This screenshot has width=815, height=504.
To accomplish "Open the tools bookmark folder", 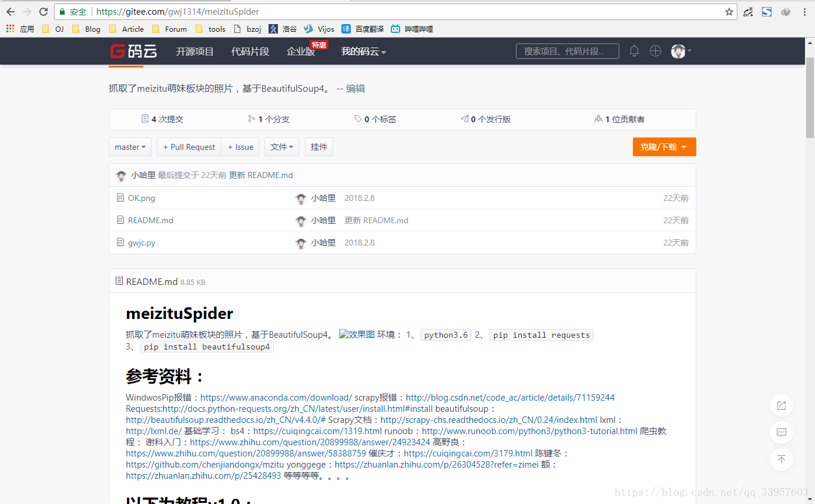I will click(210, 29).
